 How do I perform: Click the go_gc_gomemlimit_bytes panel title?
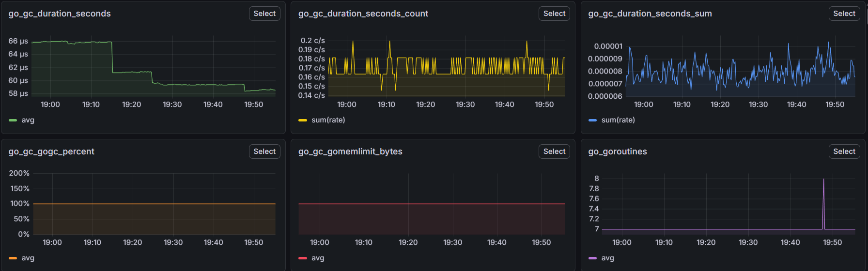point(350,151)
